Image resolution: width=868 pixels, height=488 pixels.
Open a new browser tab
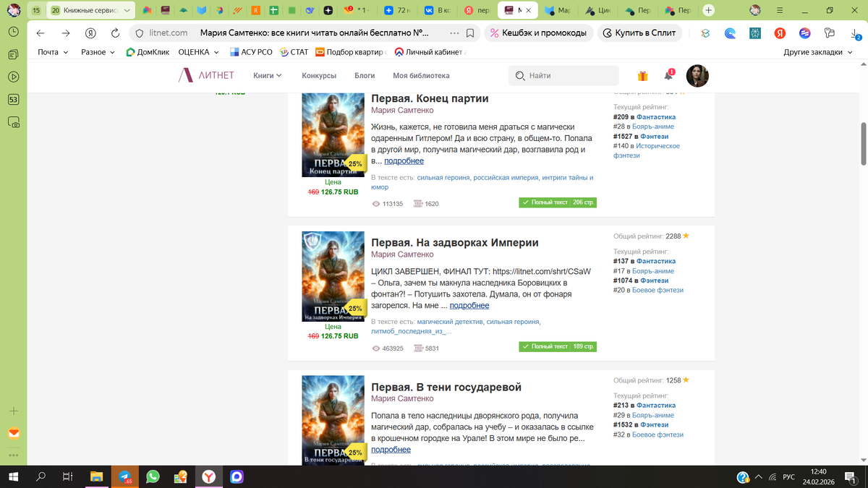click(709, 10)
